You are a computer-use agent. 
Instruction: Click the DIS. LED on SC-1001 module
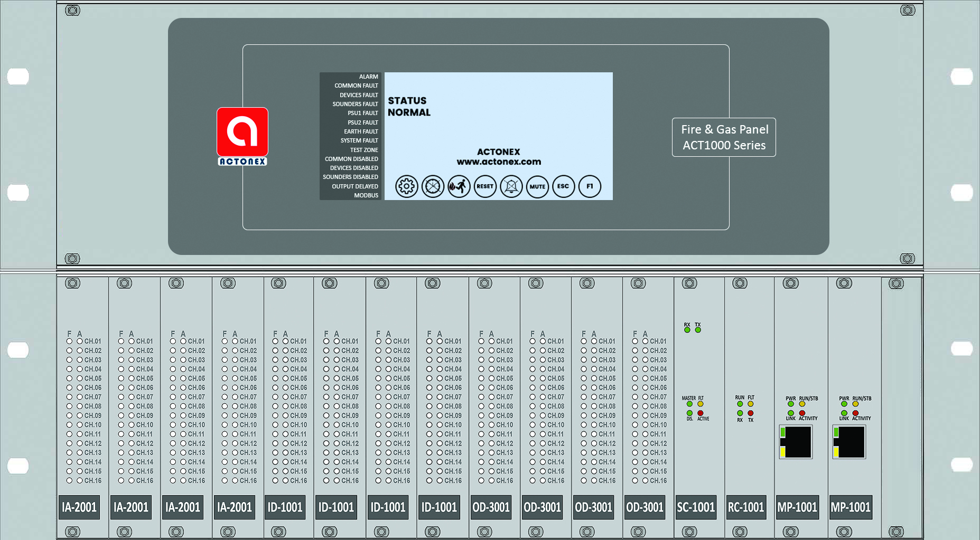click(689, 413)
